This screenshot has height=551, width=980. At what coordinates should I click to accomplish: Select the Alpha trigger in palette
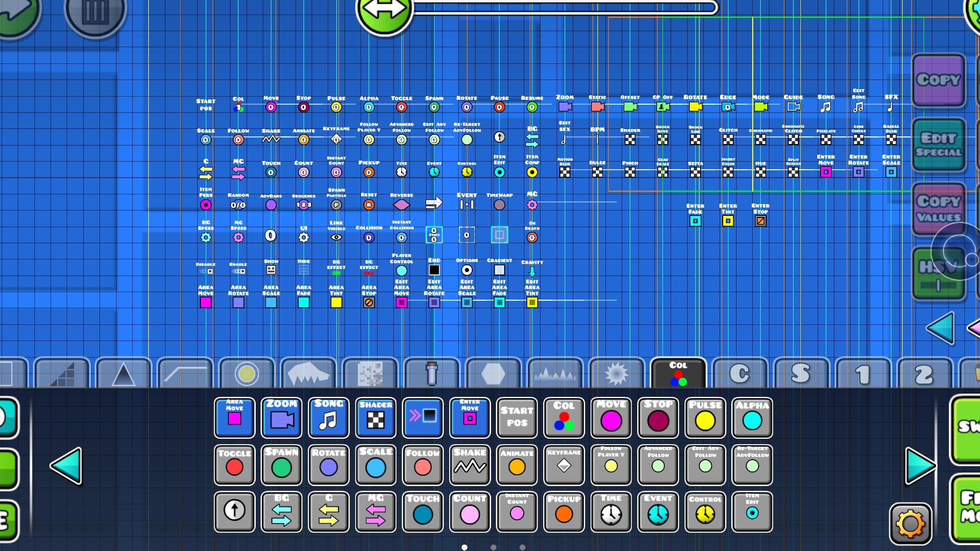click(752, 418)
